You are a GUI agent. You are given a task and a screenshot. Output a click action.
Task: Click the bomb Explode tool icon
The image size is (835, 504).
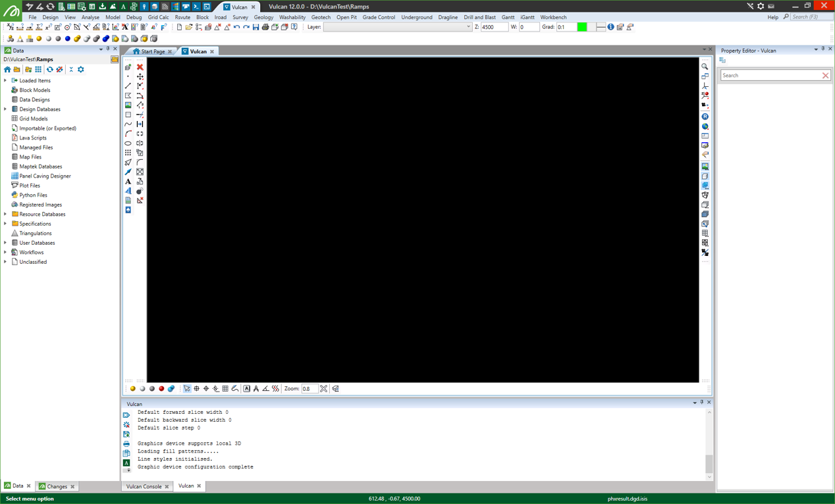pos(140,191)
